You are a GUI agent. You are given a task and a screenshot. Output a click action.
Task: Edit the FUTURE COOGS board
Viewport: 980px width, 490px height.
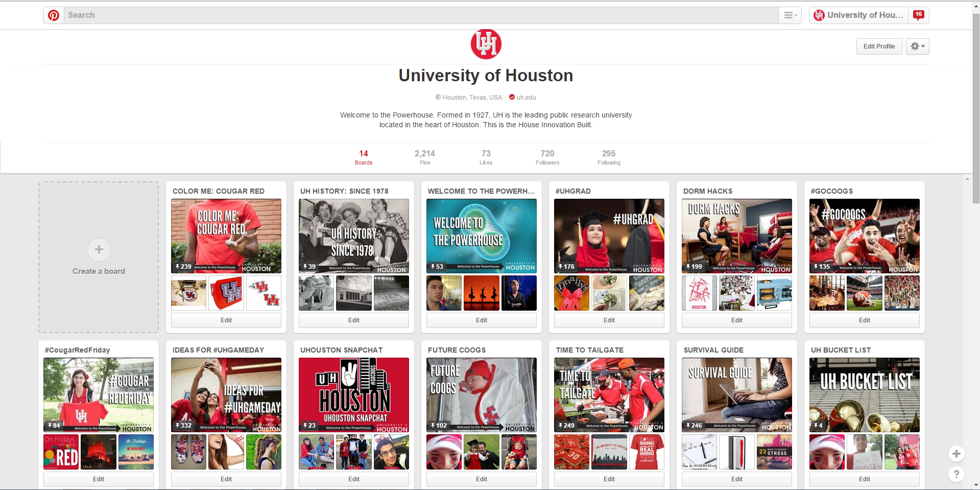coord(482,479)
